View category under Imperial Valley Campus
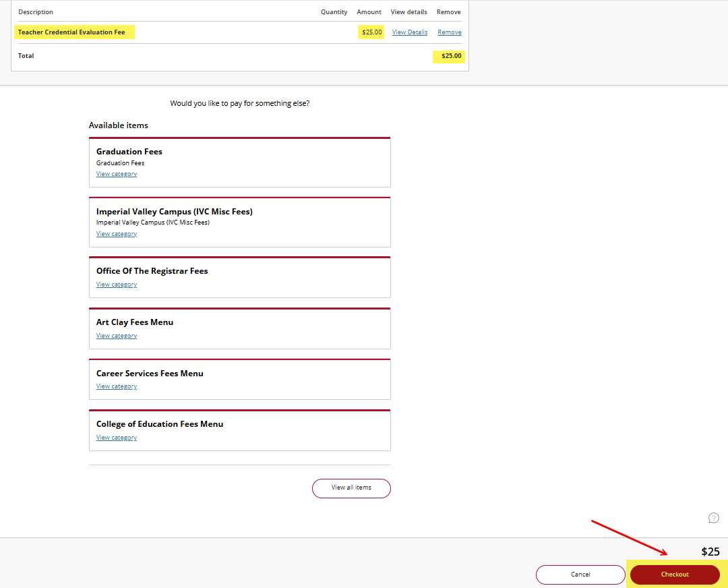Screen dimensions: 728x588 (x=117, y=234)
